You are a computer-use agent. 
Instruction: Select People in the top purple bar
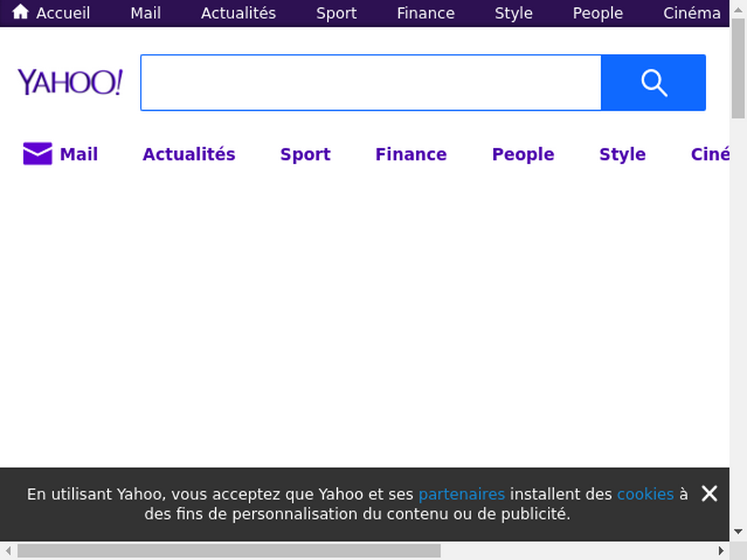click(598, 13)
